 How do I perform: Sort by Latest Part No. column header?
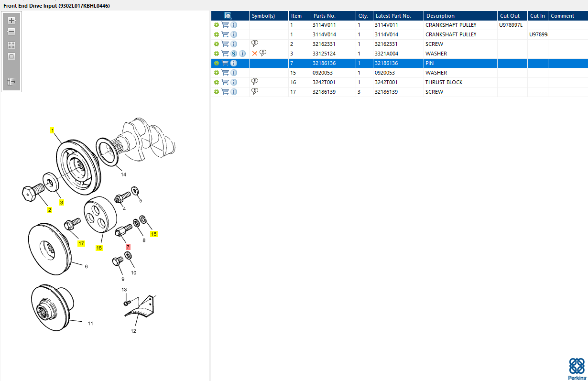click(x=398, y=16)
